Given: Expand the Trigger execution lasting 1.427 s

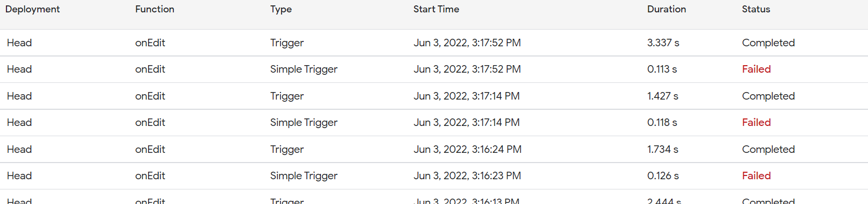Looking at the screenshot, I should click(x=434, y=96).
